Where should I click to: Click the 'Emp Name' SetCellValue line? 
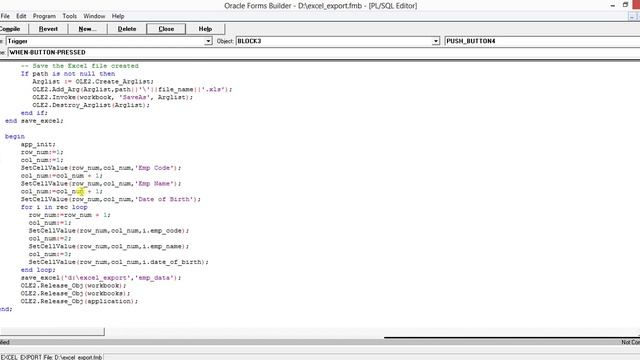(x=101, y=184)
